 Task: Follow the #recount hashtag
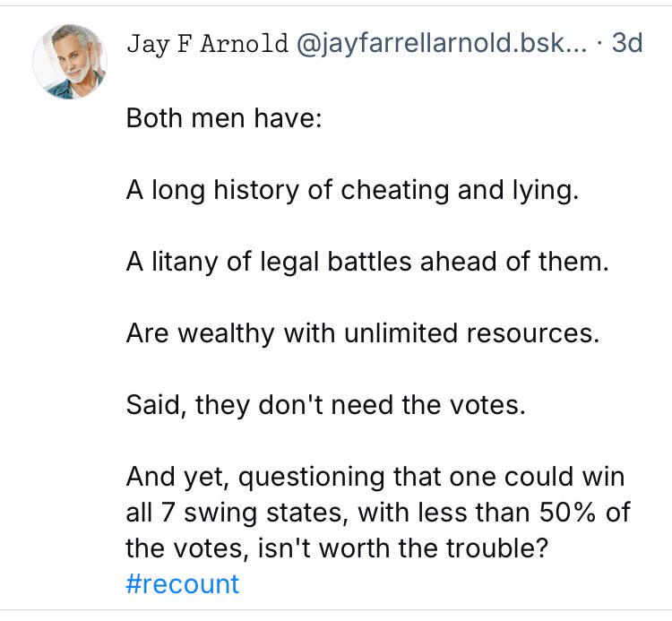pos(183,583)
